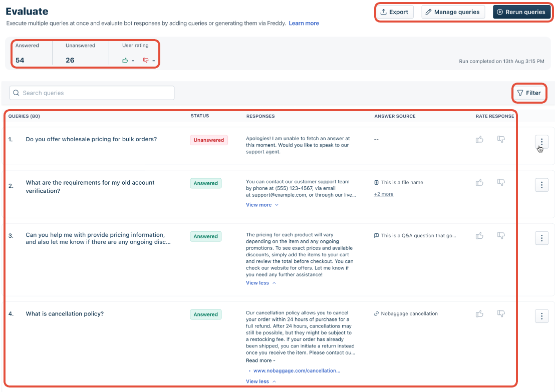Open Manage queries
The width and height of the screenshot is (555, 392).
[453, 12]
